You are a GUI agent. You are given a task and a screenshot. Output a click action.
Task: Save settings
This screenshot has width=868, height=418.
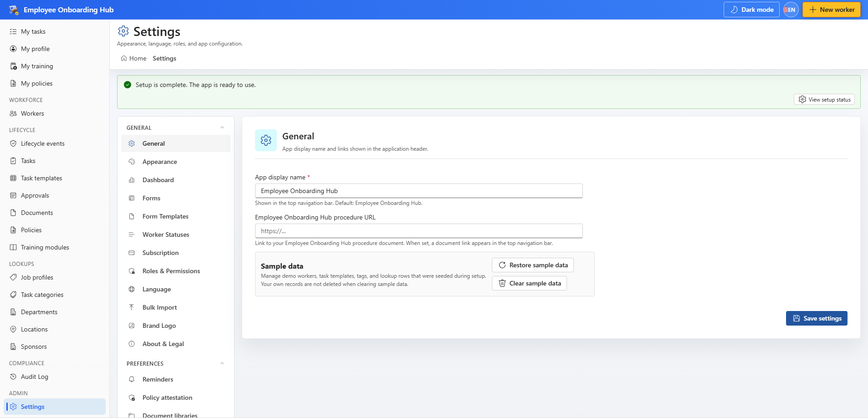click(817, 318)
